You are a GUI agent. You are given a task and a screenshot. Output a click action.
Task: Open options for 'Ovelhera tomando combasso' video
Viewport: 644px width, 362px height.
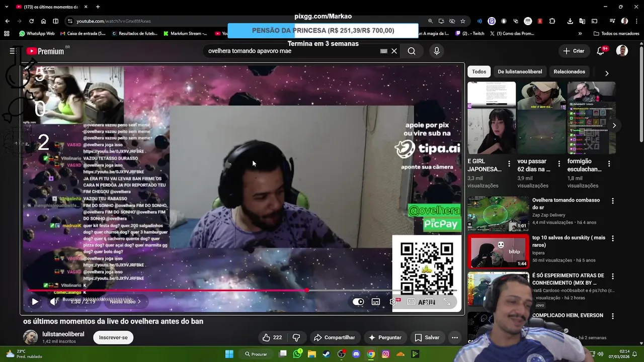coord(613,201)
